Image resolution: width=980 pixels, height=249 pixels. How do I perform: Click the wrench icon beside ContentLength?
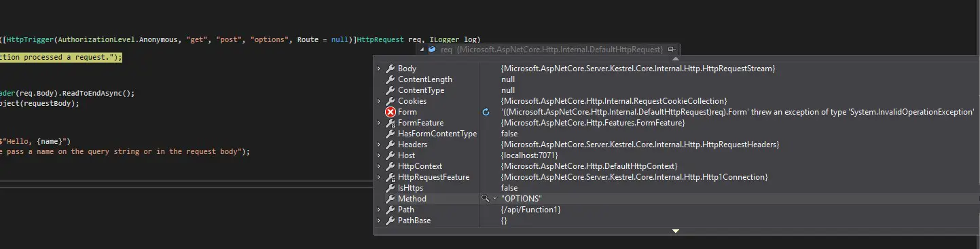tap(390, 79)
